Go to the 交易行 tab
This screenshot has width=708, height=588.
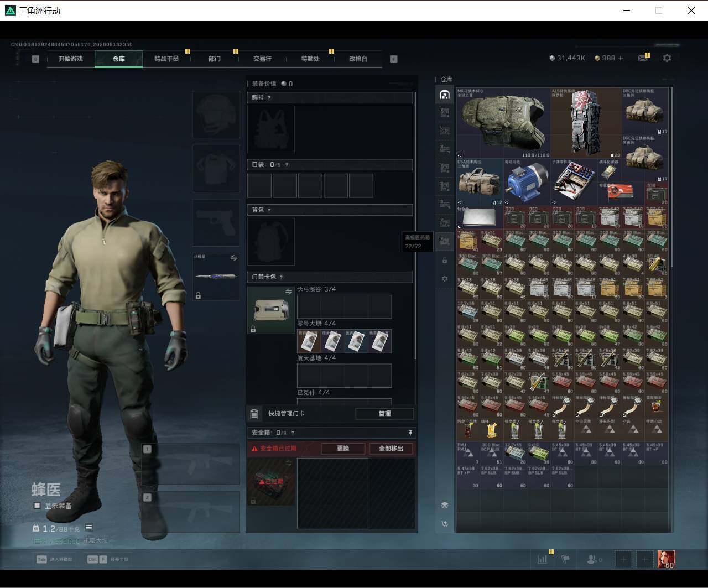[x=262, y=59]
